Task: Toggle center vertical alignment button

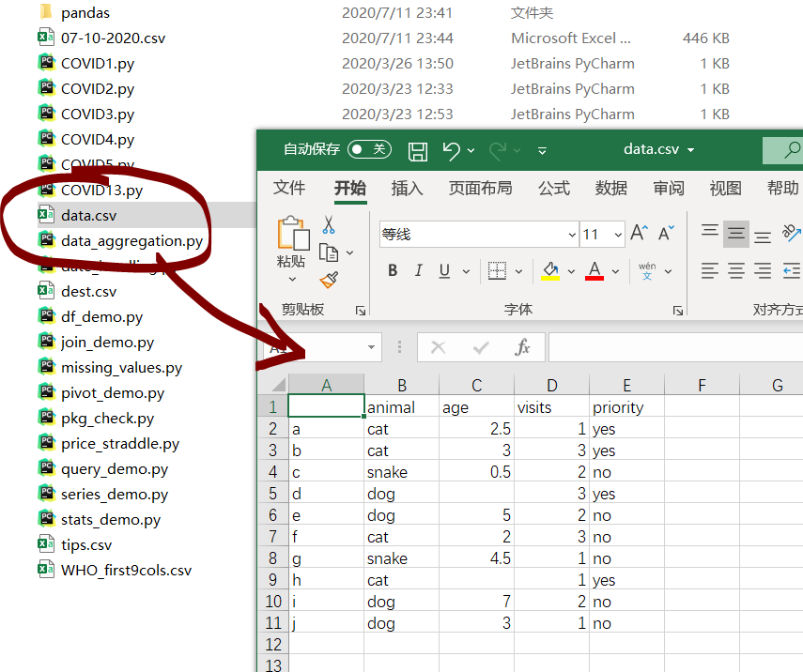Action: pos(736,234)
